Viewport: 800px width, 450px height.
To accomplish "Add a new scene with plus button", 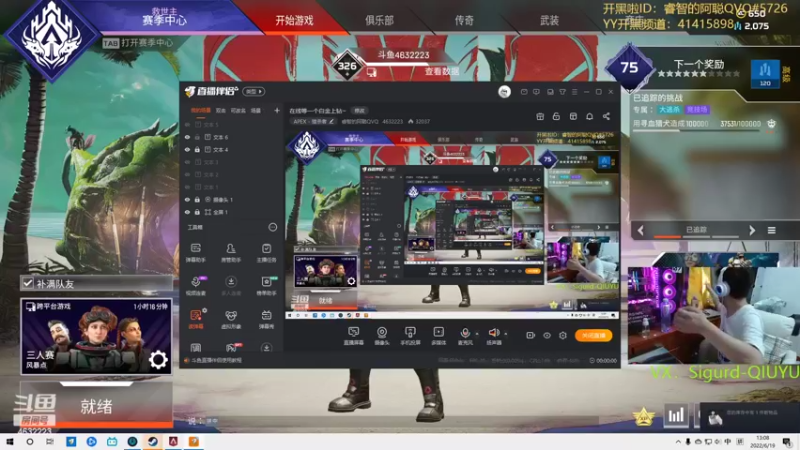I will [277, 110].
